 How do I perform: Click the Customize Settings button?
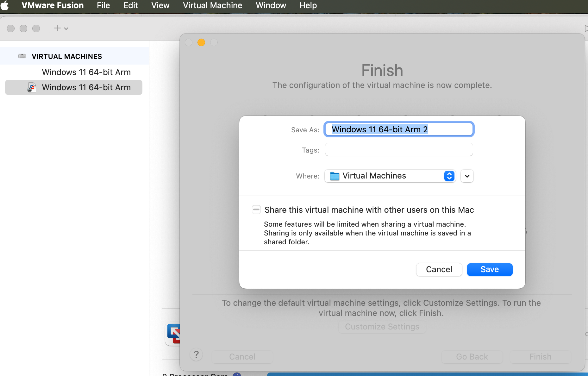[382, 327]
